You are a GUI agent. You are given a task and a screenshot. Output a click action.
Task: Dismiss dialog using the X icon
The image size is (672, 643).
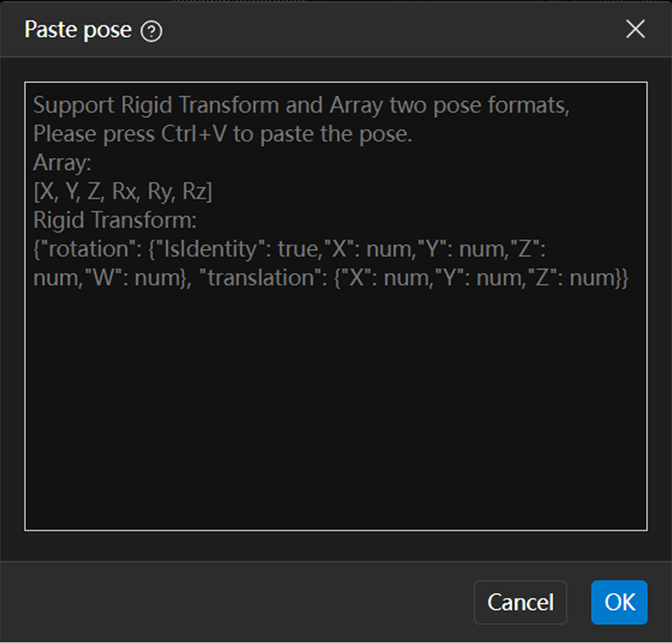coord(635,30)
